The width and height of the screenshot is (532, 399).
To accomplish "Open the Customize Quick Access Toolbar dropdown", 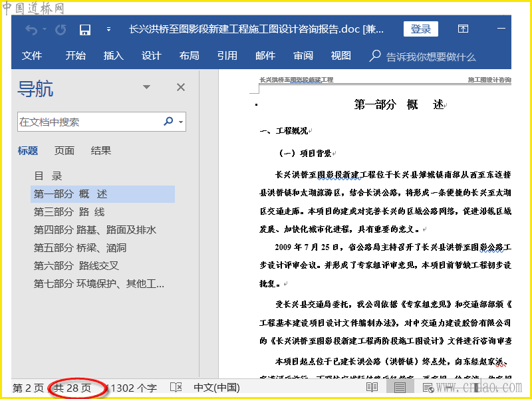I will point(108,29).
